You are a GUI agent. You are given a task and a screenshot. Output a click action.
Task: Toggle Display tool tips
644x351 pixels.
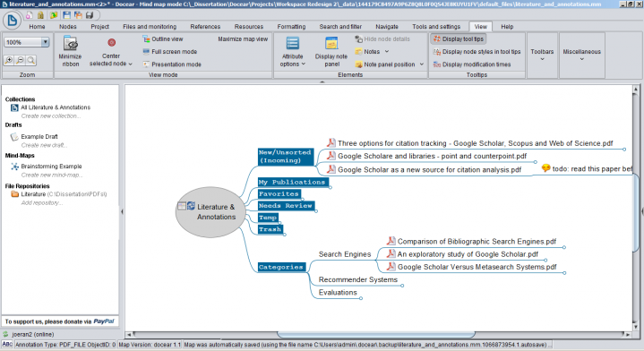pos(459,39)
